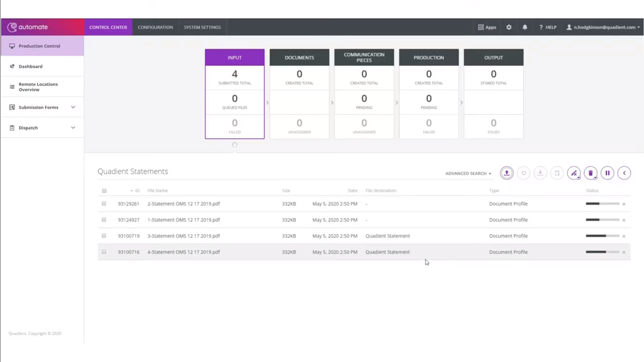Cancel the upload of 1-Statement OMS file

coord(624,220)
